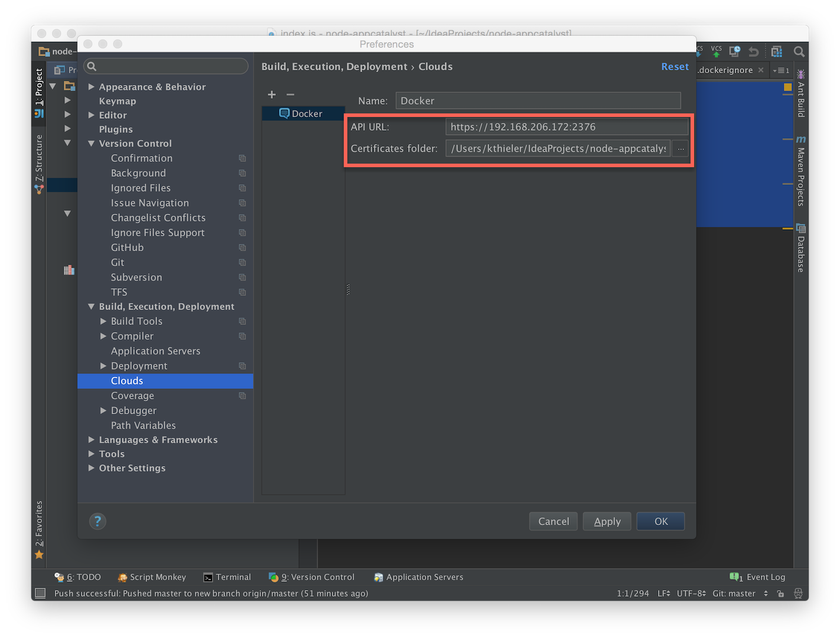Select the Coverage settings item

(x=132, y=396)
